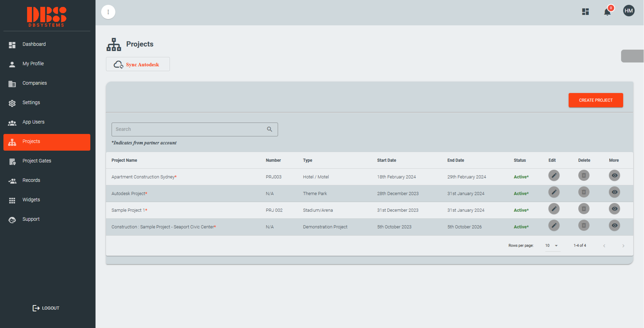Screen dimensions: 644x328
Task: Open the Records section
Action: 31,180
